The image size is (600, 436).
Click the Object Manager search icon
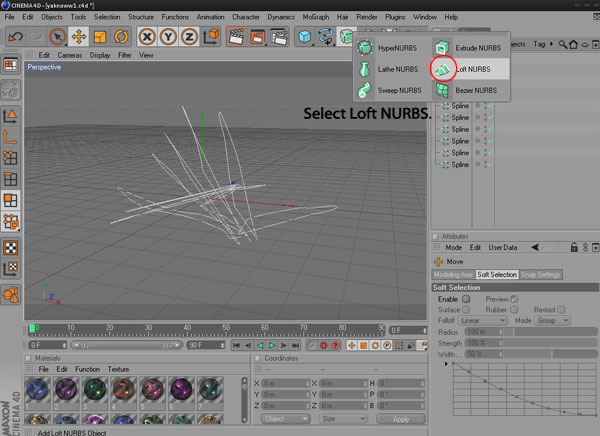(562, 44)
